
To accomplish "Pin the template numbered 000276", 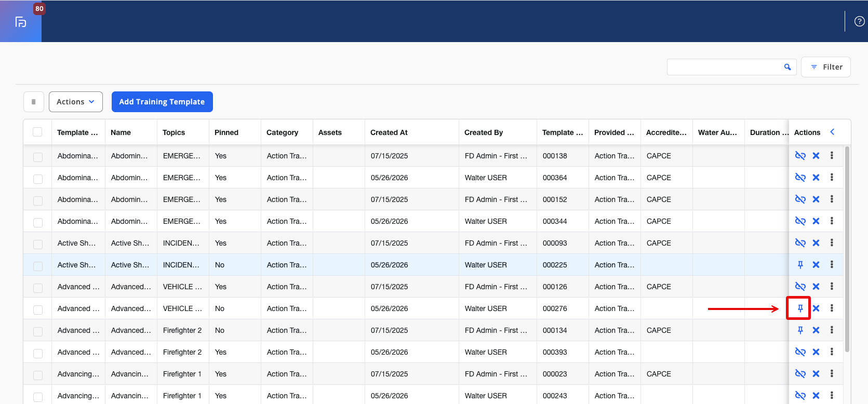I will pos(800,308).
